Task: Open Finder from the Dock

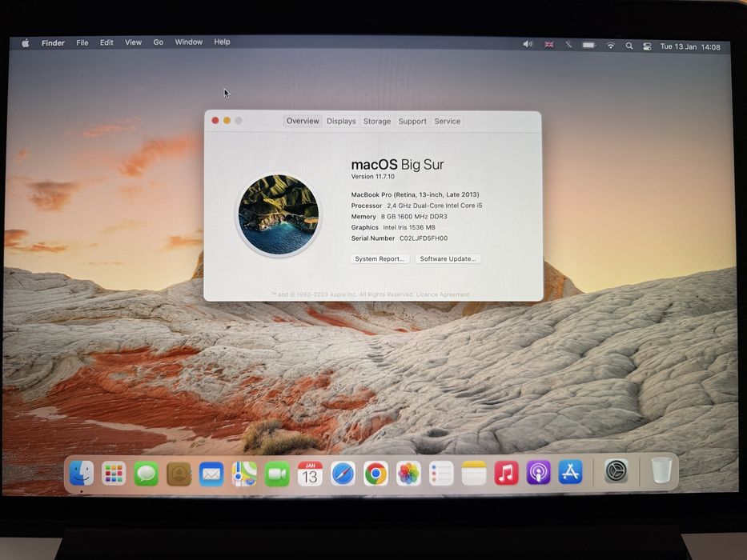Action: [82, 474]
